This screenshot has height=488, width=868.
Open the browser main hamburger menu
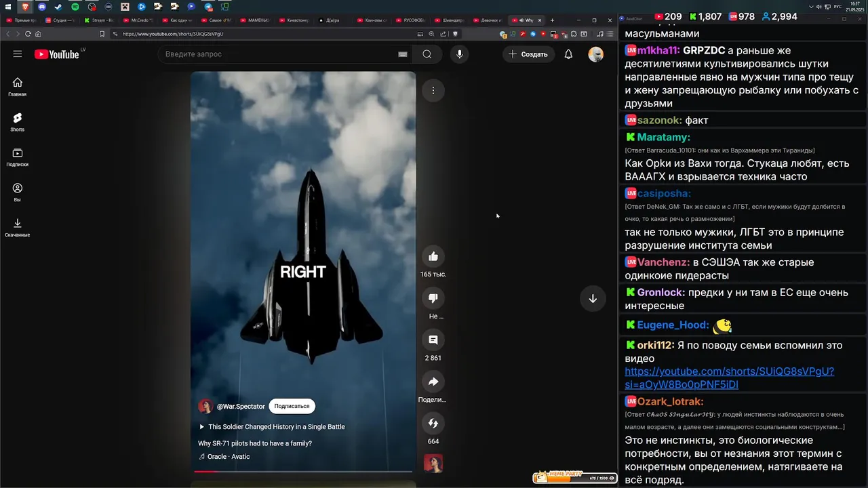tap(610, 34)
